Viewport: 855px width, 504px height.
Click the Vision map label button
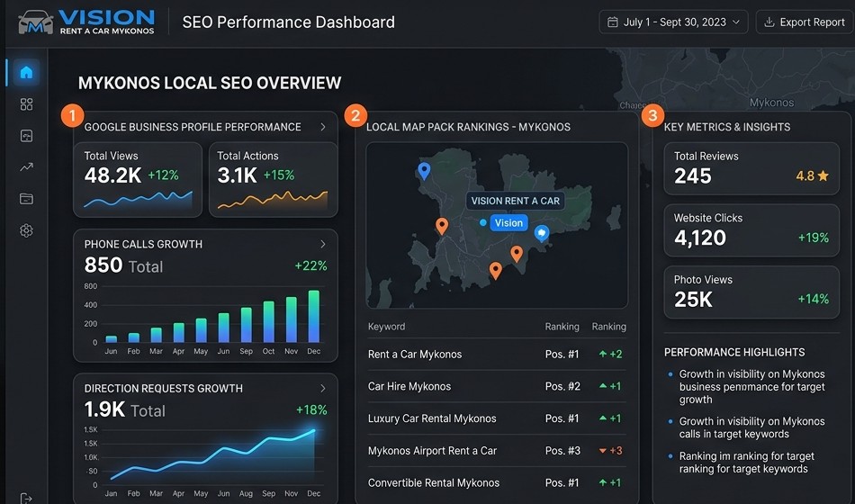(508, 222)
